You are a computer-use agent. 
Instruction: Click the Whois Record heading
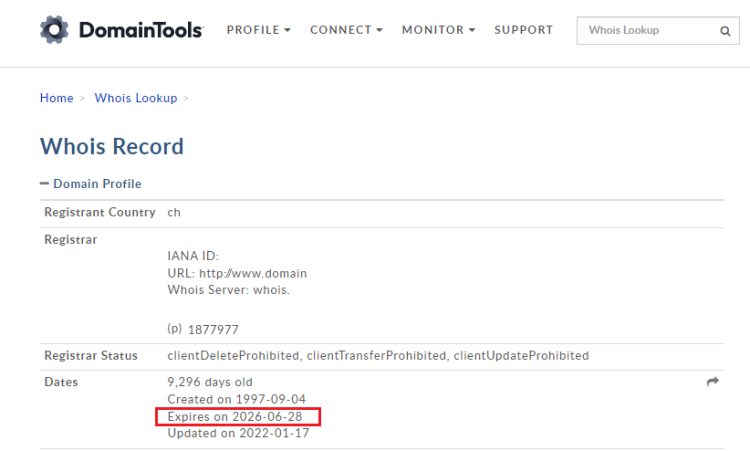pyautogui.click(x=112, y=147)
